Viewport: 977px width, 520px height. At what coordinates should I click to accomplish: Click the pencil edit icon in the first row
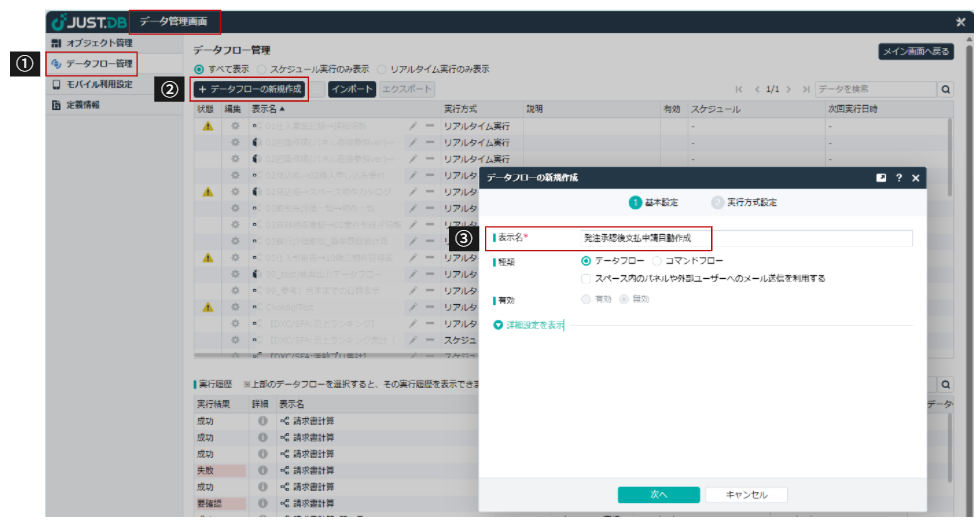(x=413, y=127)
